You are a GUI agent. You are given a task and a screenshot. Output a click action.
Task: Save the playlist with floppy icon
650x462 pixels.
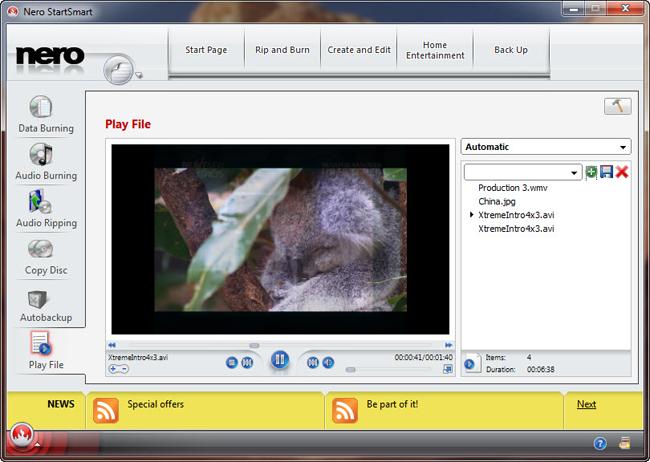point(606,173)
